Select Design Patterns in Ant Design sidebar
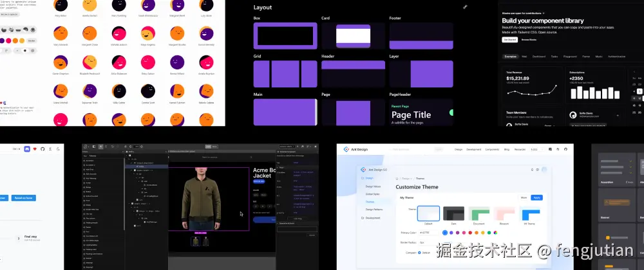The height and width of the screenshot is (270, 644). [374, 210]
